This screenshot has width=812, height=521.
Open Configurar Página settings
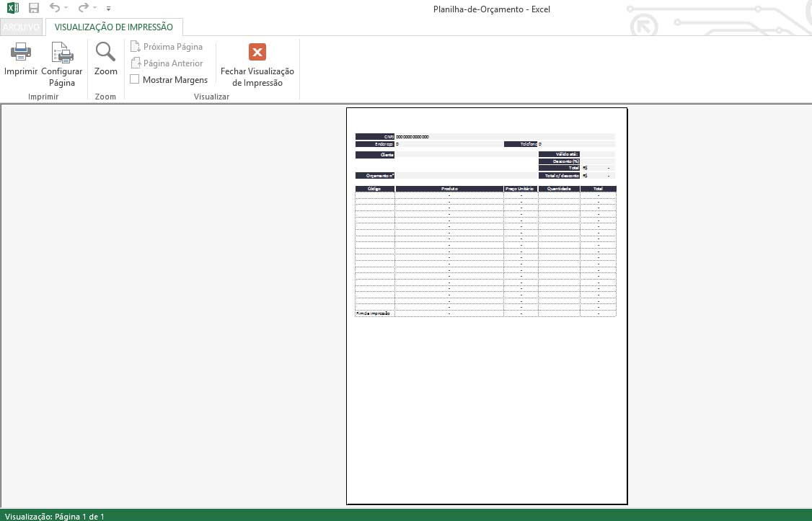click(x=62, y=53)
